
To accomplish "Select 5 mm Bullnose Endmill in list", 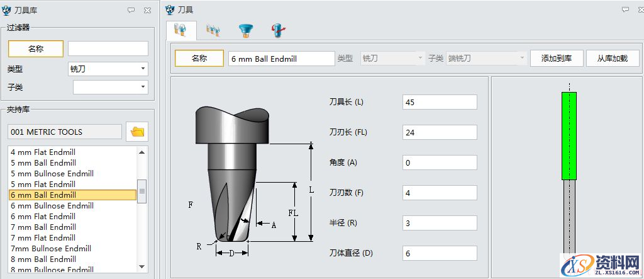I will coord(72,174).
